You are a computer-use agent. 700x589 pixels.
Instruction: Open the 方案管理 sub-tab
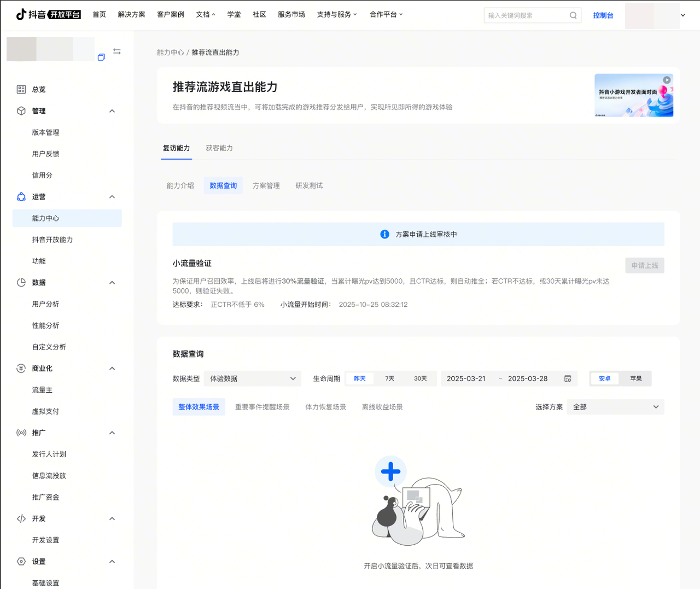tap(266, 186)
